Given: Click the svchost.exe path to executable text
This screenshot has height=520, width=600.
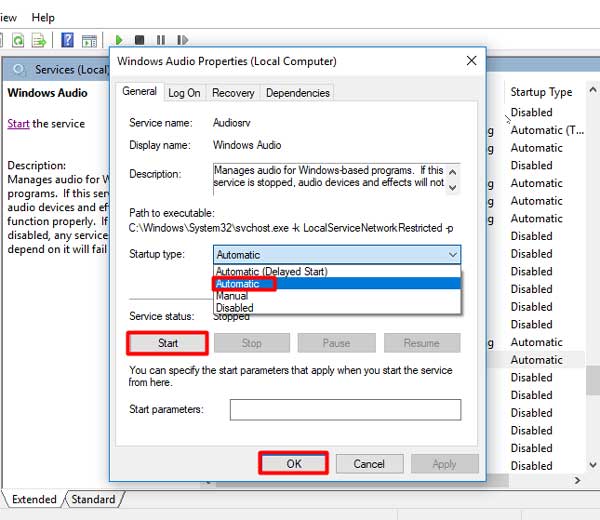Looking at the screenshot, I should [x=290, y=228].
